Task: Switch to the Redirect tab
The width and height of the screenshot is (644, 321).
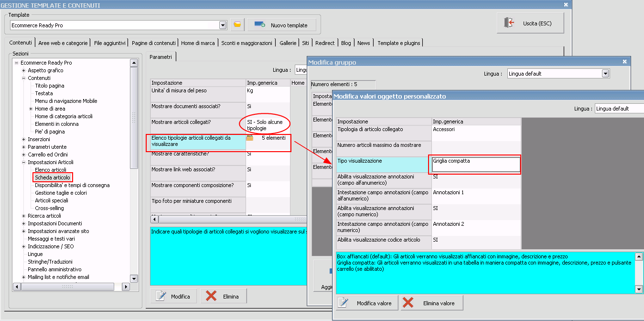Action: (x=325, y=43)
